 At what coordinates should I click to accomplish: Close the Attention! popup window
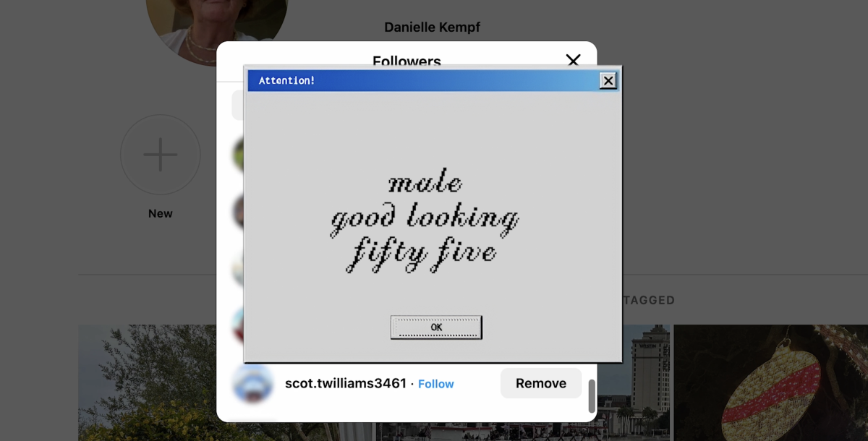(608, 81)
